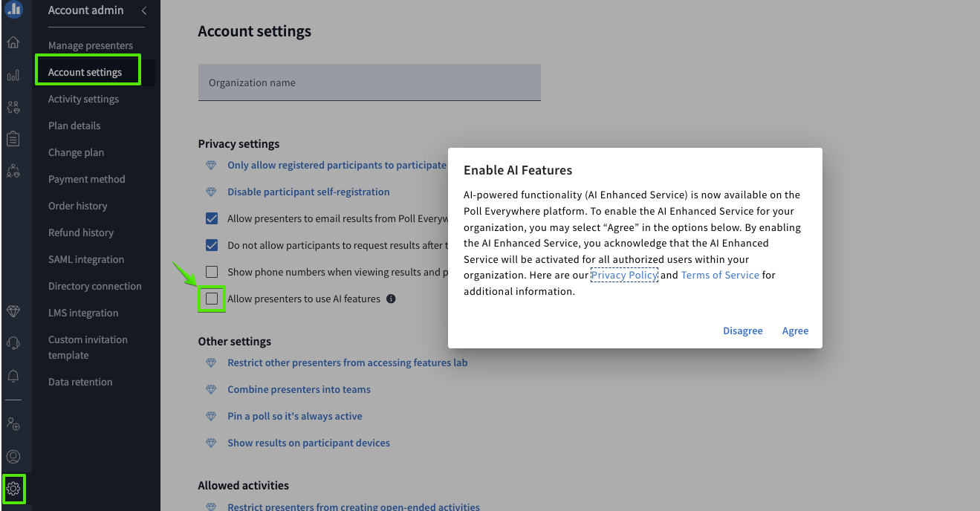Screen dimensions: 980x511
Task: Click the Account settings page heading
Action: (x=255, y=31)
